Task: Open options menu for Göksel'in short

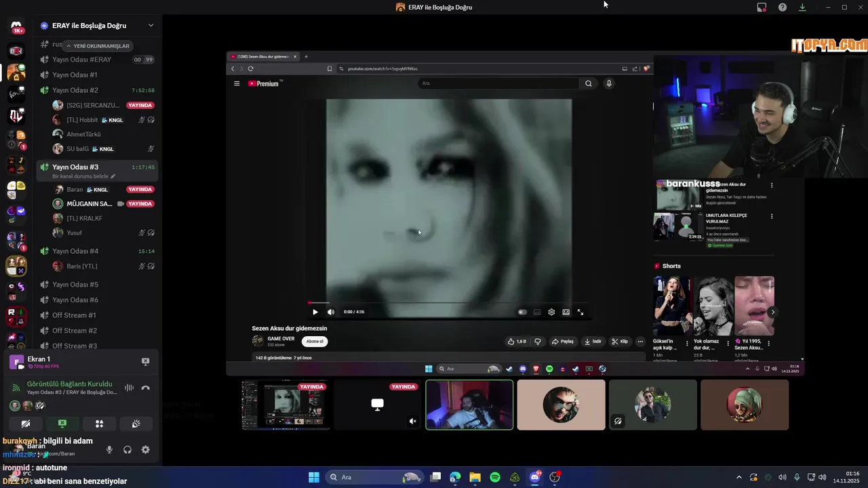Action: point(687,343)
